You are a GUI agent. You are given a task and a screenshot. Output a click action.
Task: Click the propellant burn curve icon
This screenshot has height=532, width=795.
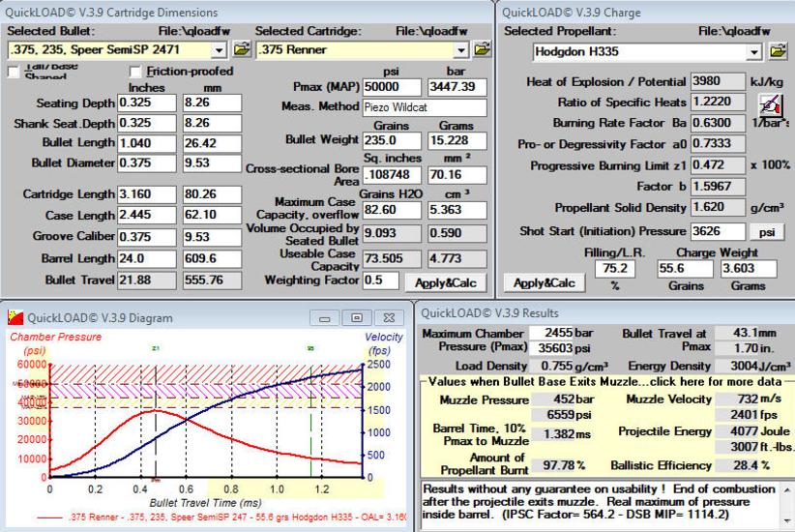click(x=770, y=105)
